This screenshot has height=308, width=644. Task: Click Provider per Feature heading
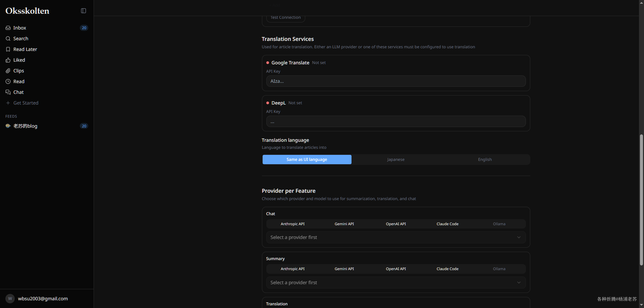pyautogui.click(x=288, y=191)
